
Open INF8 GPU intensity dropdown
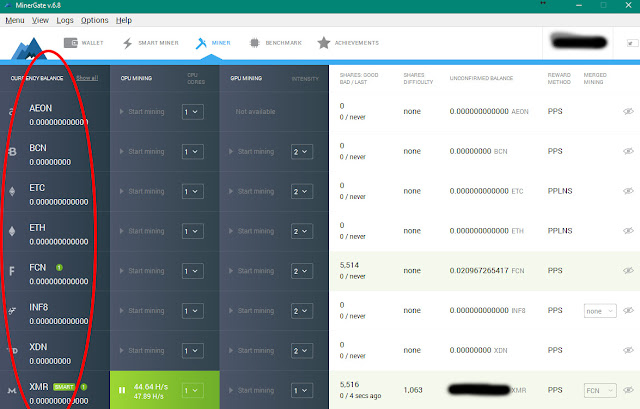click(302, 311)
